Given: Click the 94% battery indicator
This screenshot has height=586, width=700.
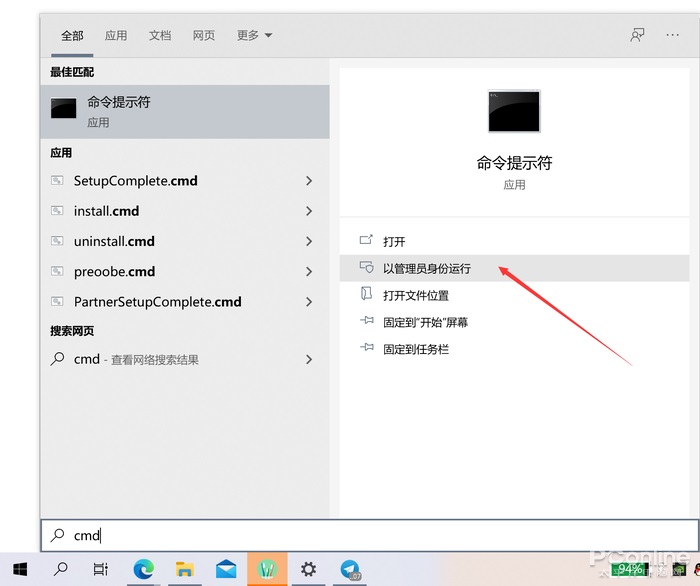Looking at the screenshot, I should click(x=629, y=569).
